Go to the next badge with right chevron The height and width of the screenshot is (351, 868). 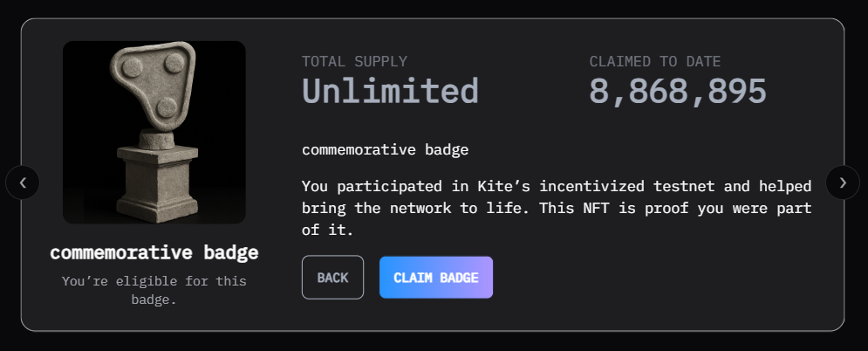click(843, 182)
